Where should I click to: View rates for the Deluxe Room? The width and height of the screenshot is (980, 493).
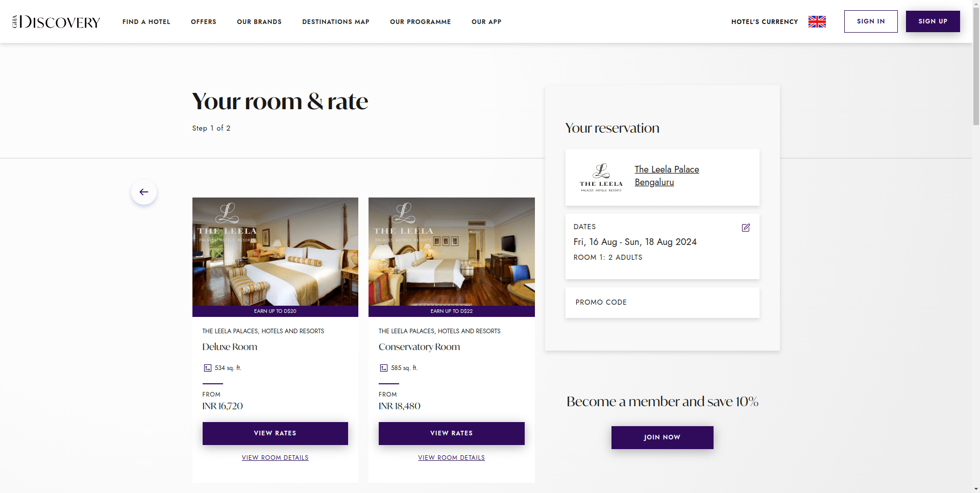click(x=275, y=433)
